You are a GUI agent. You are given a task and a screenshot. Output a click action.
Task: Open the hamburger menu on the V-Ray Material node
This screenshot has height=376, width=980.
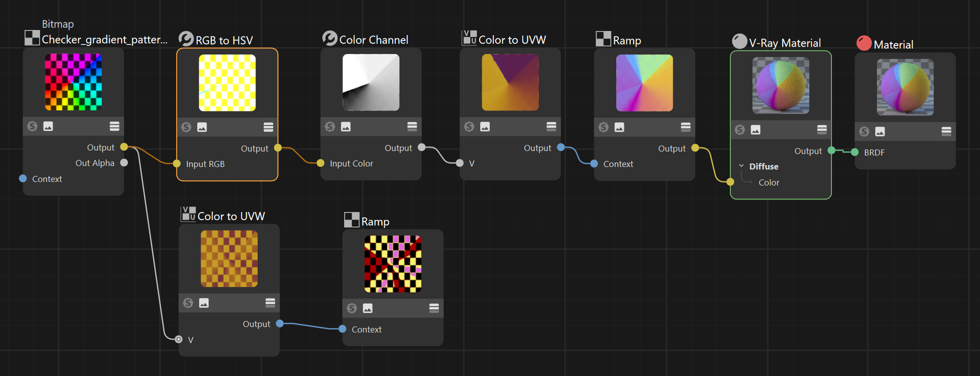point(822,130)
